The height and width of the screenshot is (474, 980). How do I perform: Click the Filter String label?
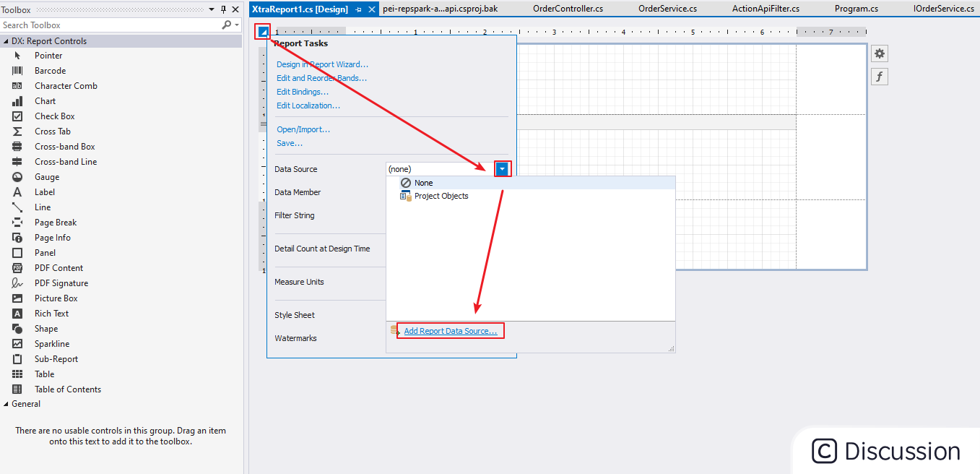(295, 215)
